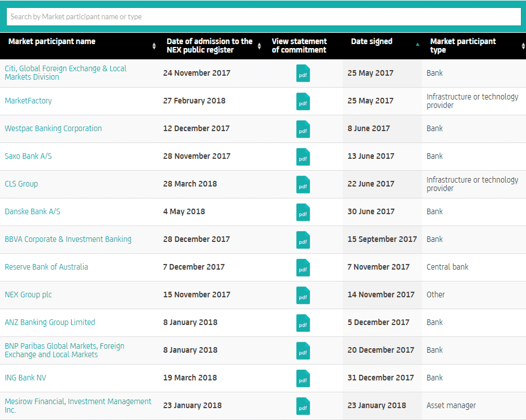Click the market participant search field
Viewport: 526px width, 420px height.
point(263,16)
